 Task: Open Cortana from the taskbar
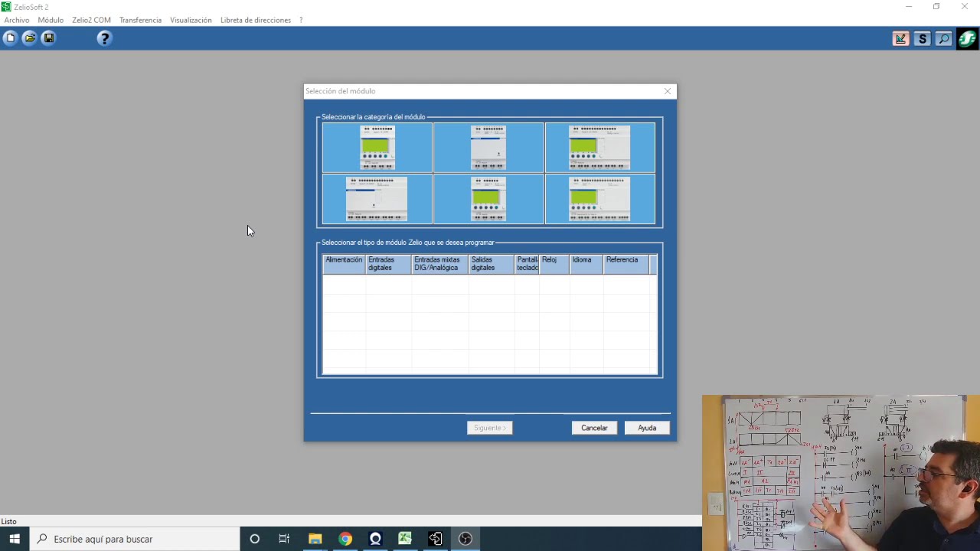[x=255, y=539]
